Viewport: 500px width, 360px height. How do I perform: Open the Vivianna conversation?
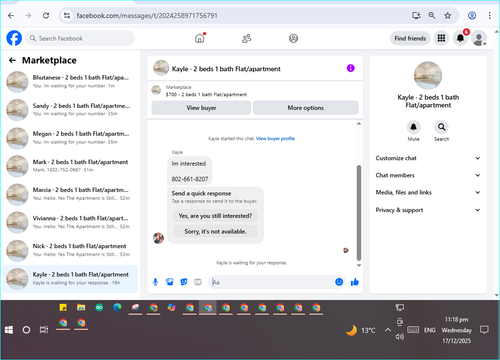coord(70,222)
